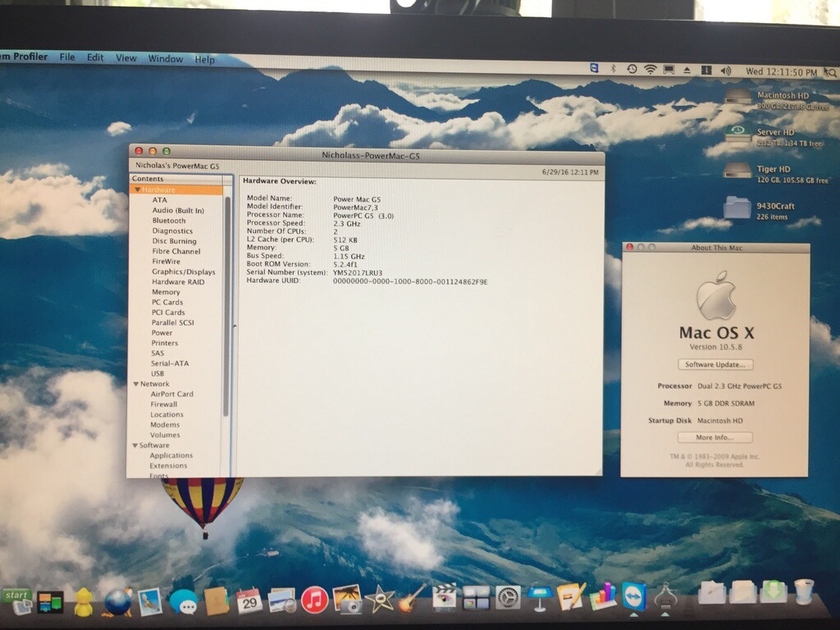Open Wi-Fi AirPort status menu
Screen dimensions: 840x630
[651, 69]
